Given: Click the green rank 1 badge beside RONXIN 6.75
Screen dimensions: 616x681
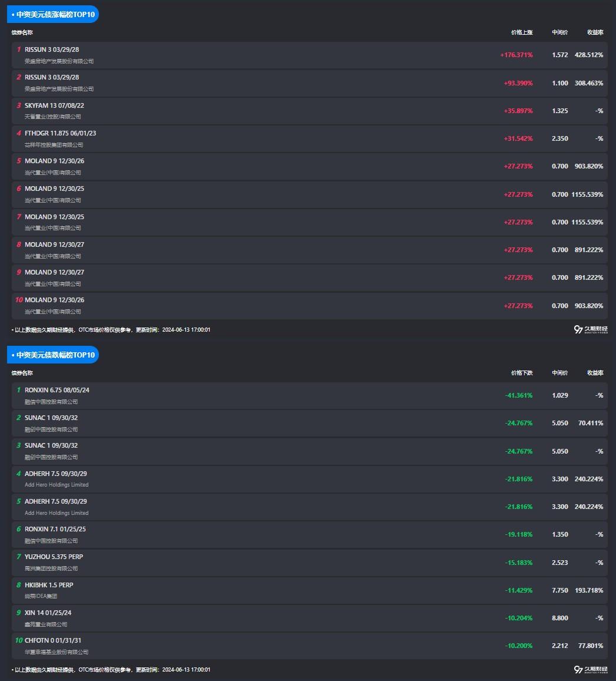Looking at the screenshot, I should [18, 390].
